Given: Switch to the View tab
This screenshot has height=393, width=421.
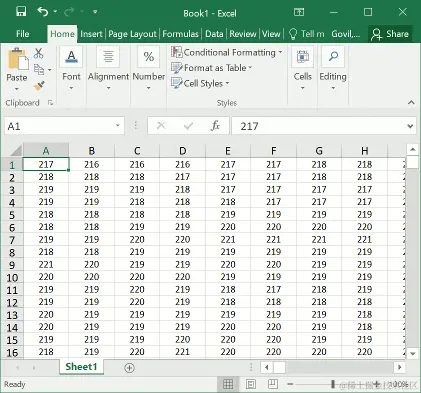Looking at the screenshot, I should click(x=271, y=34).
